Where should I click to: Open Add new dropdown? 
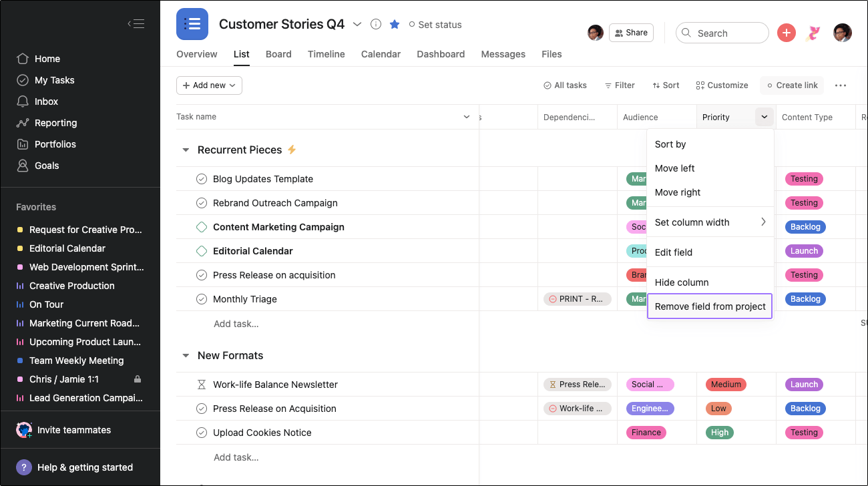209,85
